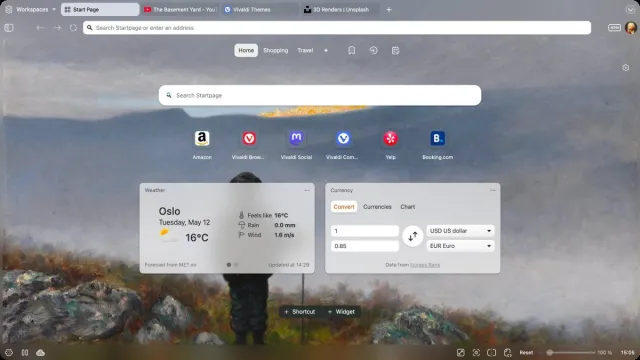Add a new Shortcut
This screenshot has height=360, width=640.
pyautogui.click(x=300, y=311)
